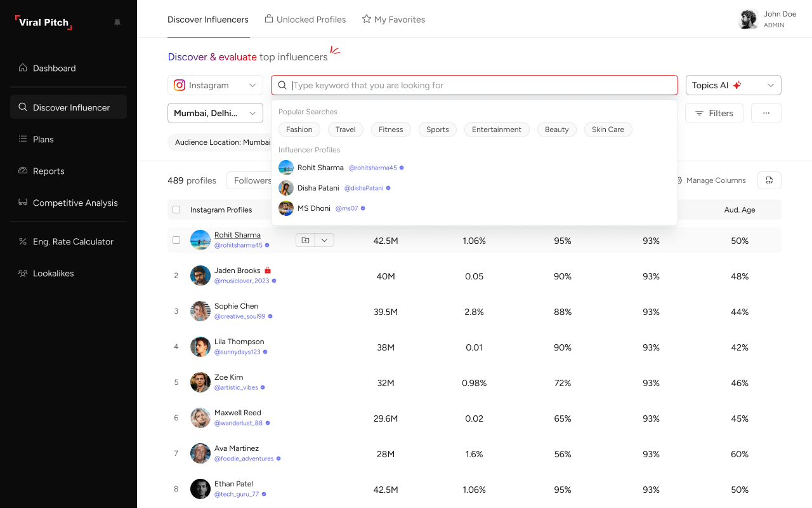Click John Doe's profile avatar
812x508 pixels.
[749, 19]
